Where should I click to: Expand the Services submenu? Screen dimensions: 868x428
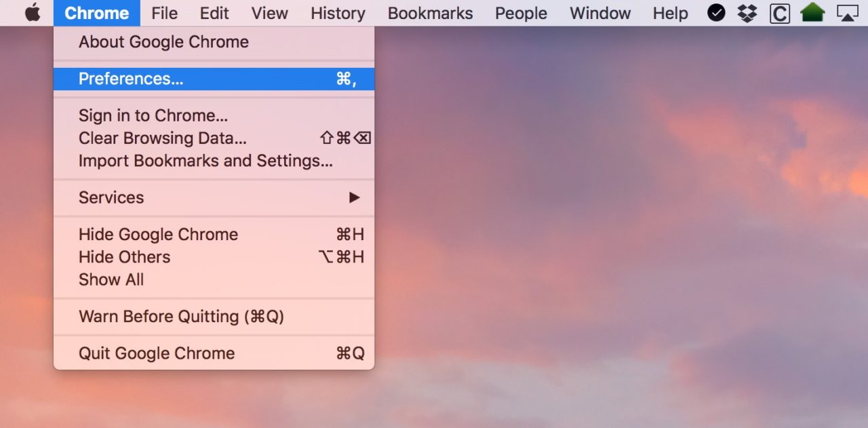pos(214,197)
